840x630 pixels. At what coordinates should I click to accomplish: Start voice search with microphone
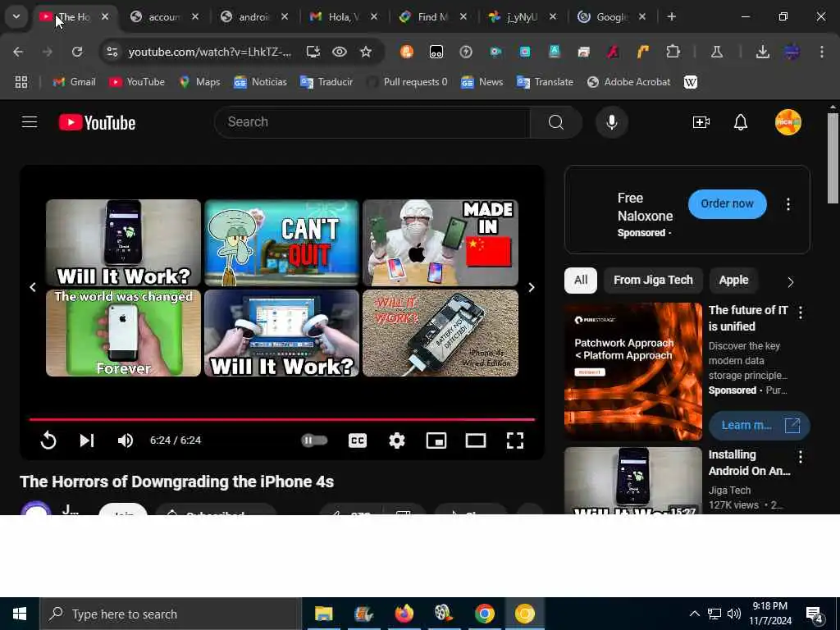pyautogui.click(x=611, y=122)
